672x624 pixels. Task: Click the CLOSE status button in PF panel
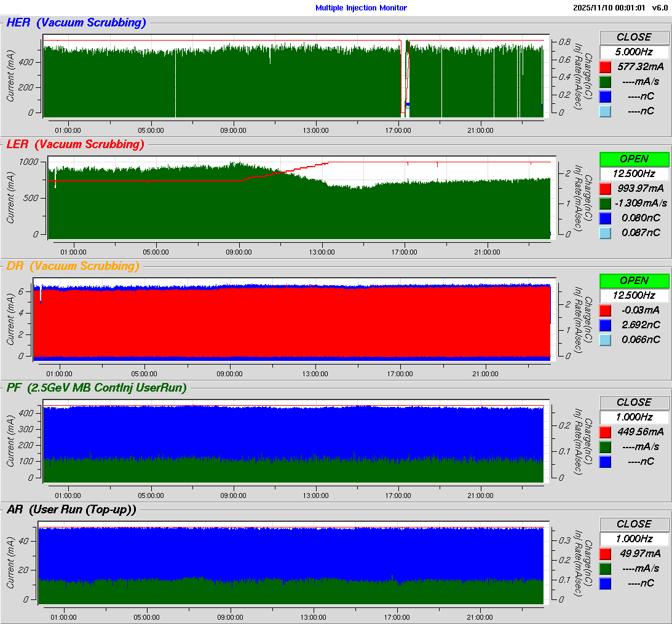[x=634, y=402]
